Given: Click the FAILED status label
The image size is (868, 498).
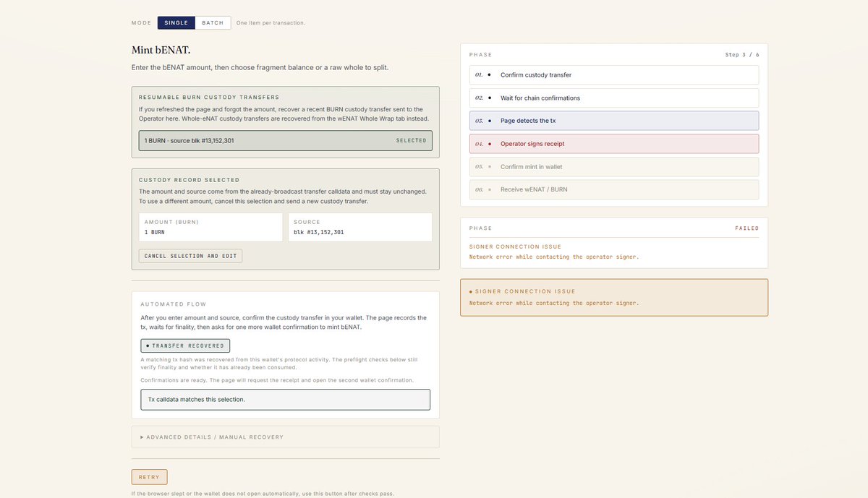Looking at the screenshot, I should click(747, 228).
